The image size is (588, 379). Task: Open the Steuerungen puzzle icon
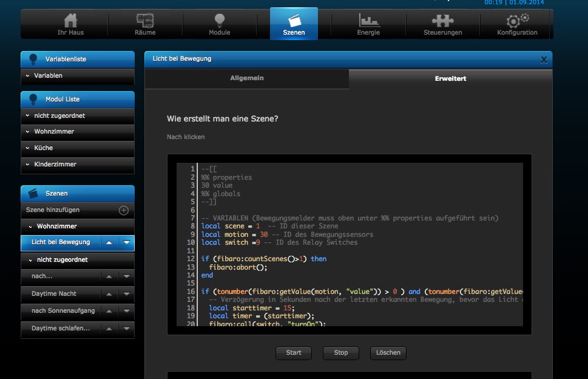coord(442,21)
